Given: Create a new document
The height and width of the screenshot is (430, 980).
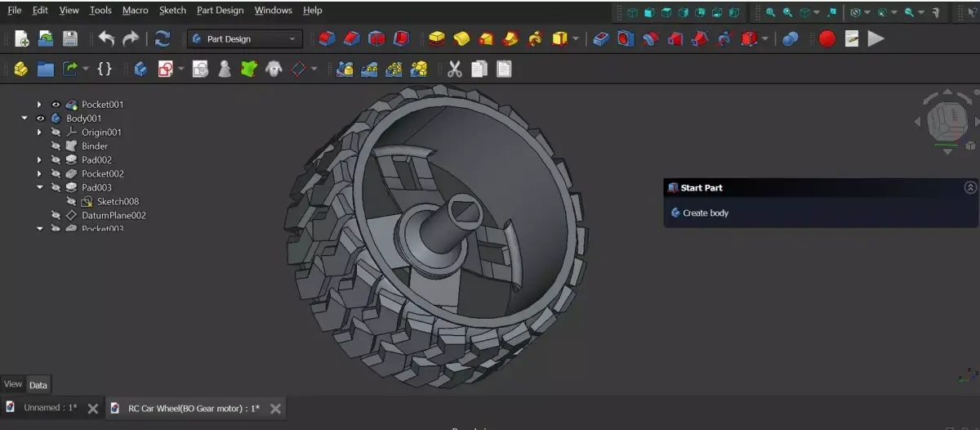Looking at the screenshot, I should 21,38.
